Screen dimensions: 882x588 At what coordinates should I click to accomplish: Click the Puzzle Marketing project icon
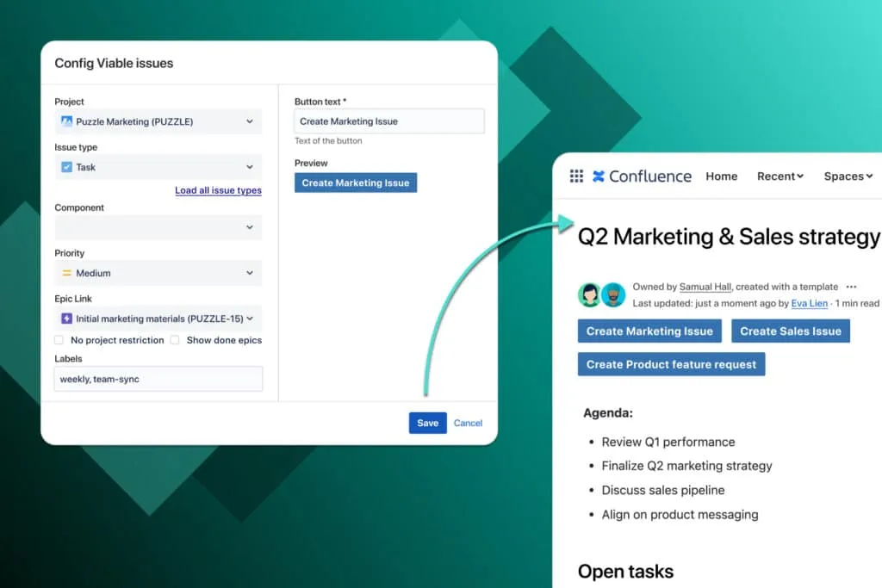coord(66,121)
